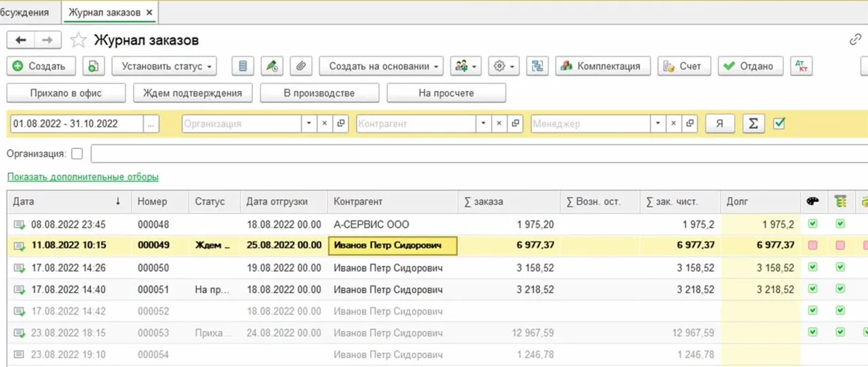Toggle palette-column checkbox in order 000052 row
Image resolution: width=868 pixels, height=367 pixels.
(x=812, y=311)
